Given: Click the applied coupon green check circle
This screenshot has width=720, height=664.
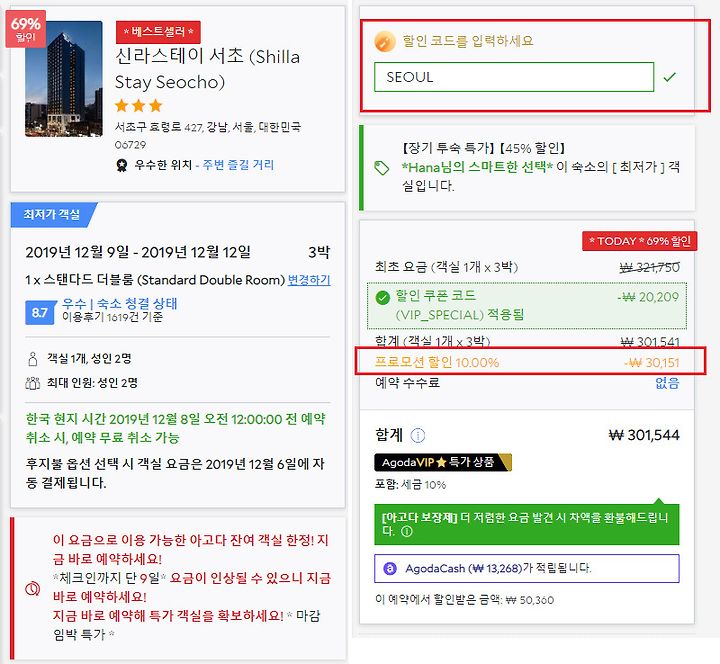Looking at the screenshot, I should coord(382,298).
